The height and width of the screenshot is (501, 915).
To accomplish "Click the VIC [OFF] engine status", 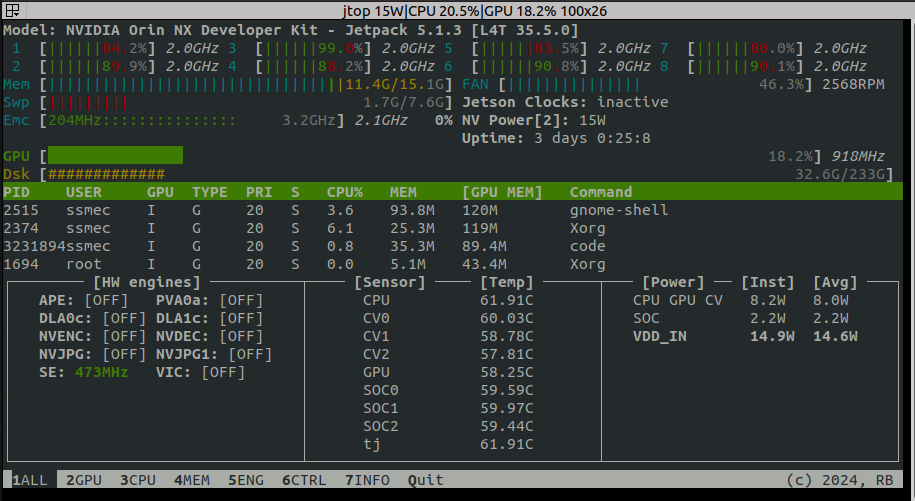I will [x=201, y=372].
